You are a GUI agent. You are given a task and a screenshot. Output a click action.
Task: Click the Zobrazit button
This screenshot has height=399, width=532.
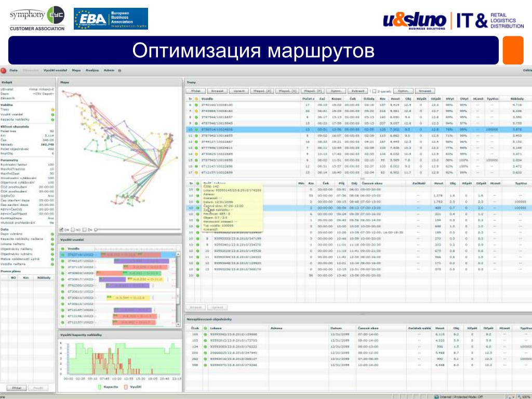(357, 91)
